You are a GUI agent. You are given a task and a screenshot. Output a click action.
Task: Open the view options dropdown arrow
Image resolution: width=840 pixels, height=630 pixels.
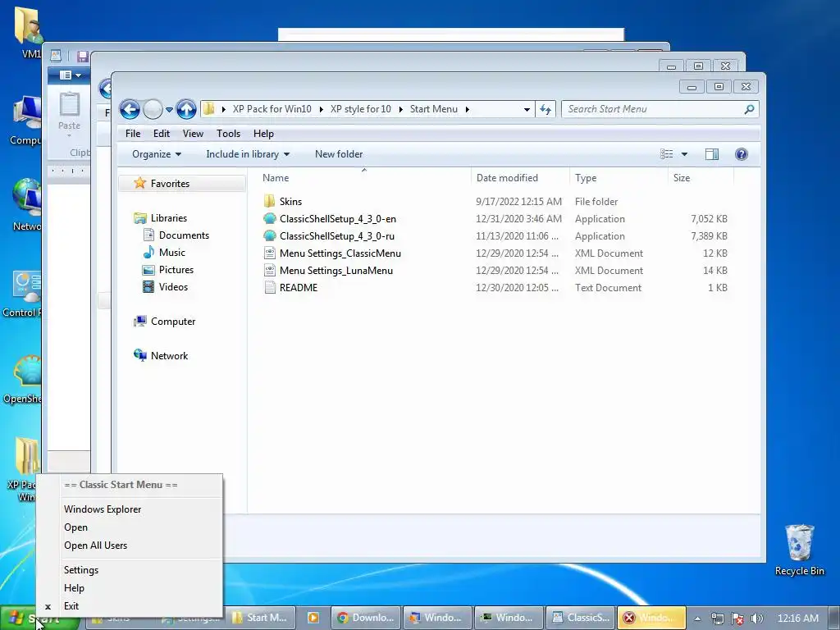pos(684,154)
